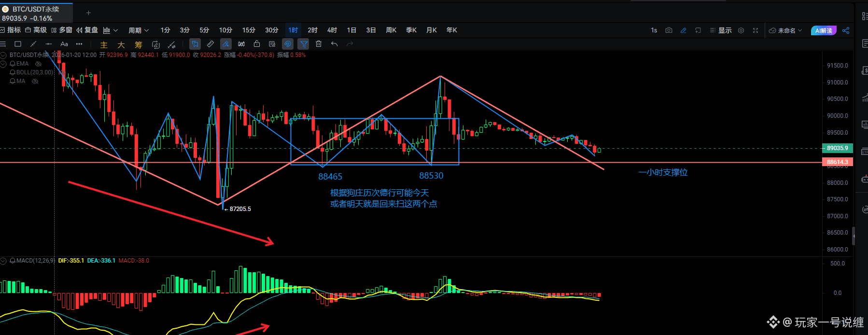
Task: Collapse the MACD panel chevron
Action: click(3, 261)
